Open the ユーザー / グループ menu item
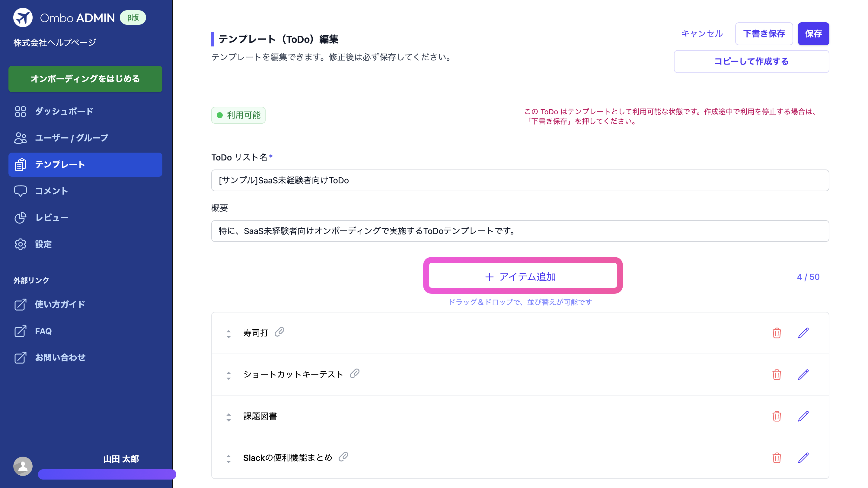This screenshot has height=488, width=868. [85, 138]
